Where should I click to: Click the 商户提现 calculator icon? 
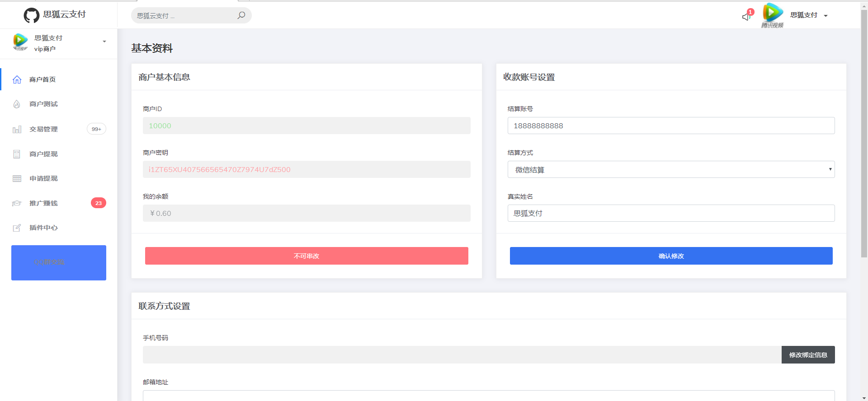coord(17,154)
